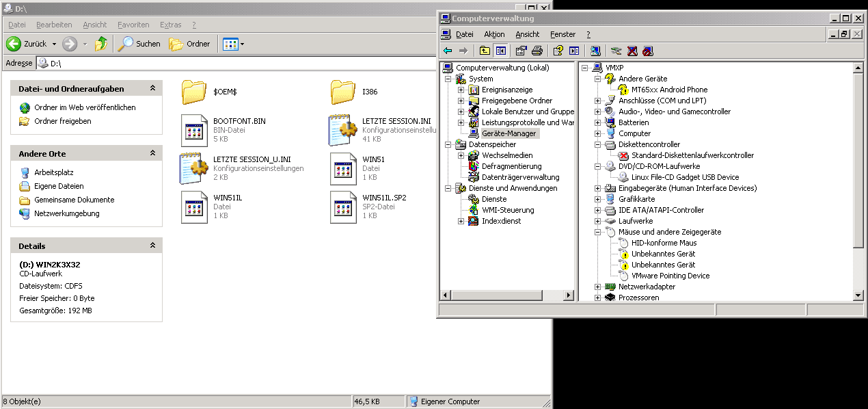868x409 pixels.
Task: Select LETZTE SESSION_U.INI file icon
Action: (x=194, y=168)
